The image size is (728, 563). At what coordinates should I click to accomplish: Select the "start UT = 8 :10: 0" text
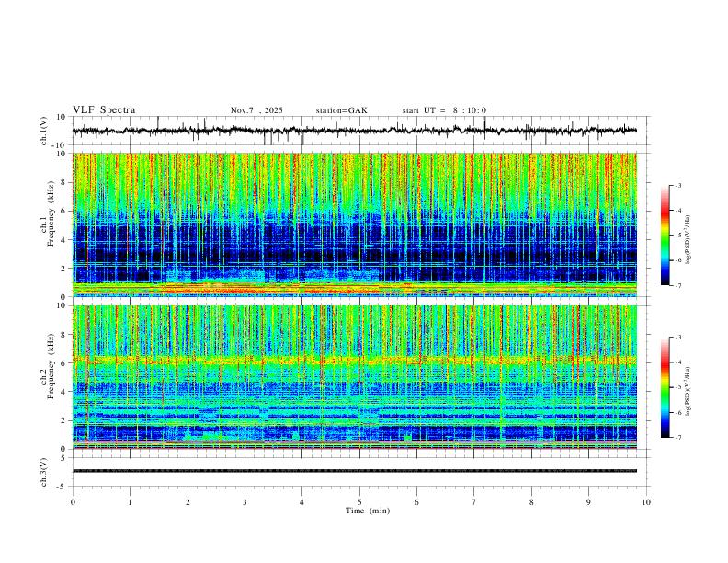click(x=444, y=110)
